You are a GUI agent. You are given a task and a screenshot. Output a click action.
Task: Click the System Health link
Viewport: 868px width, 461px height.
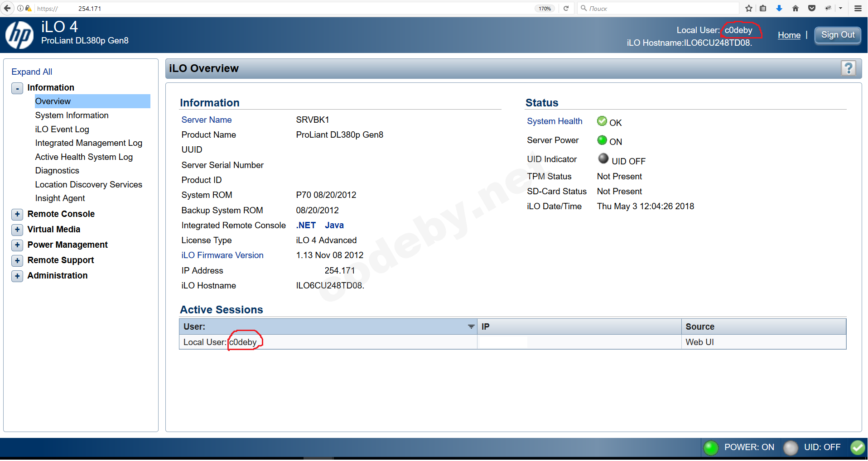coord(555,121)
